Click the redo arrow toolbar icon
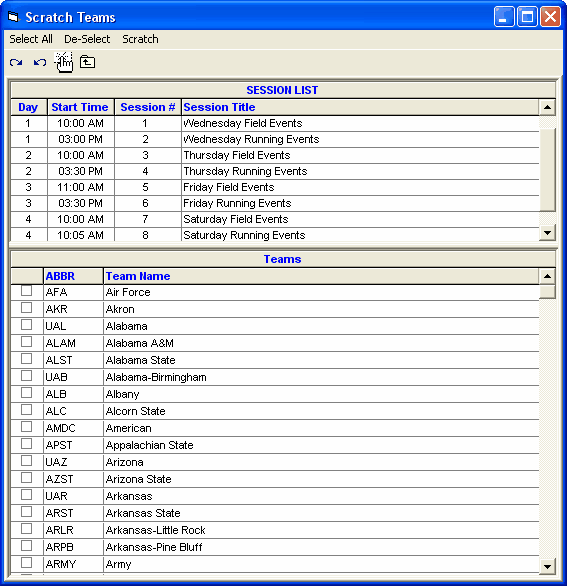 pos(16,62)
